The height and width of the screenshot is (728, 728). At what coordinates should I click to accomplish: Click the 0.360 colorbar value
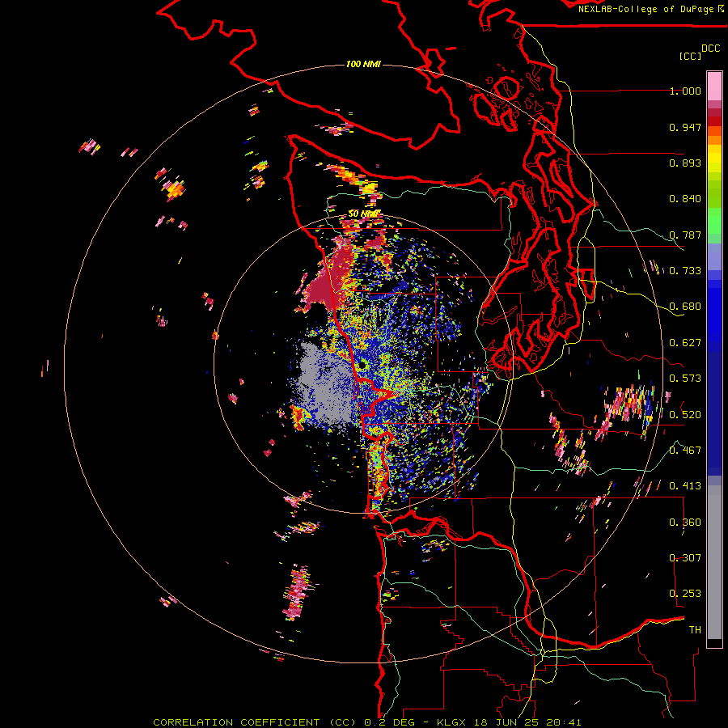[685, 523]
